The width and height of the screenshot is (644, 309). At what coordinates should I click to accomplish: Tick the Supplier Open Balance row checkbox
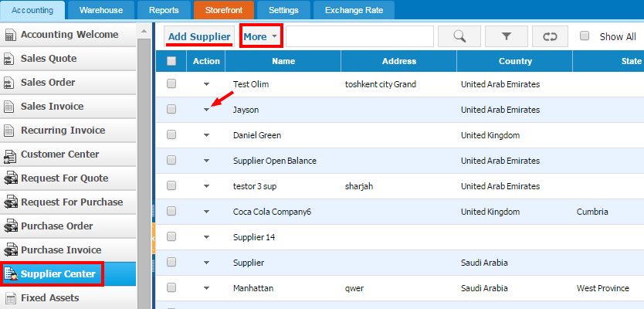tap(171, 160)
